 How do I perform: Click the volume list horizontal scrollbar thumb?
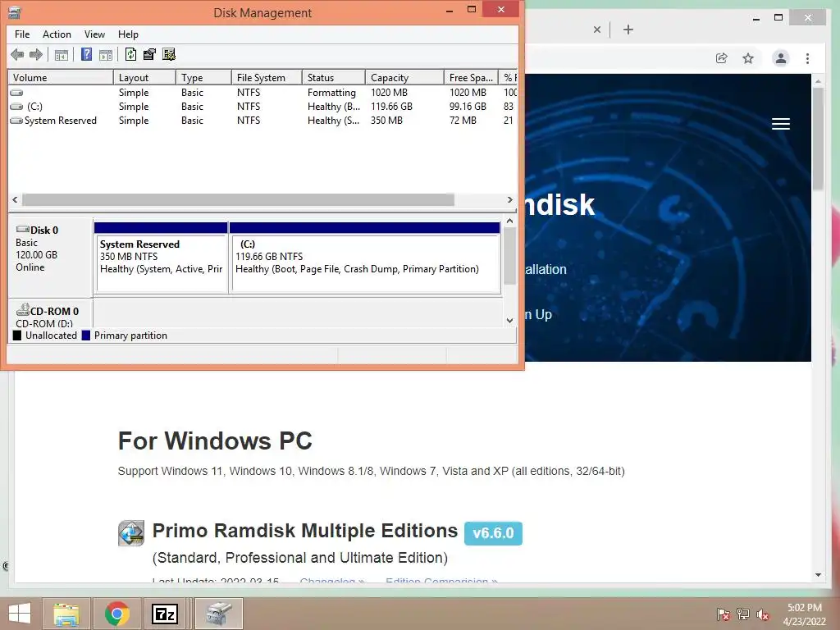(x=239, y=200)
